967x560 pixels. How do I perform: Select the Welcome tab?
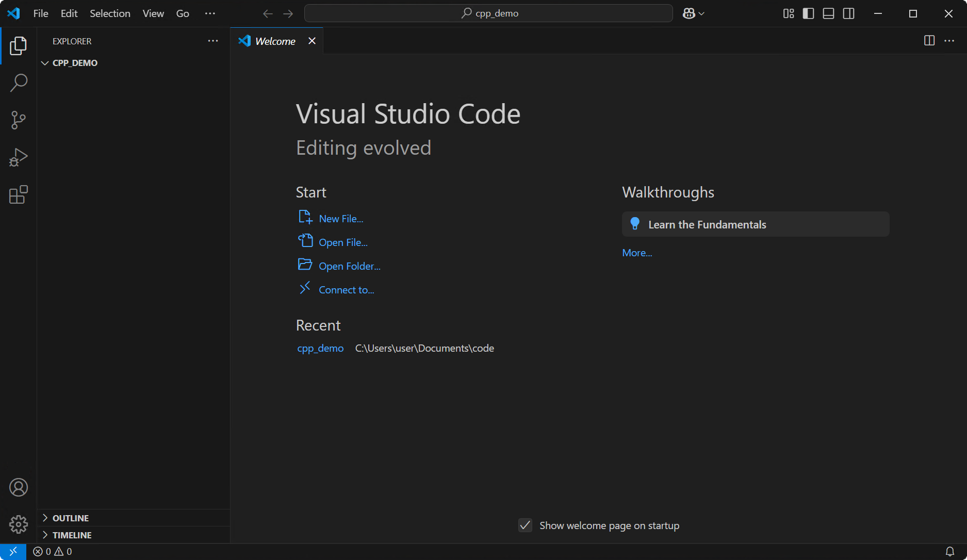click(276, 41)
